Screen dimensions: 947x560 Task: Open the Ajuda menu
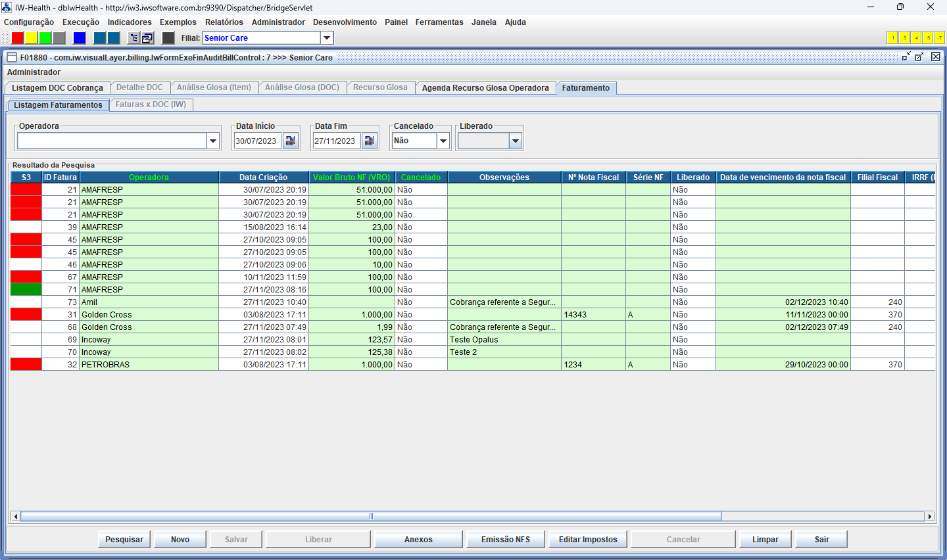pyautogui.click(x=515, y=22)
